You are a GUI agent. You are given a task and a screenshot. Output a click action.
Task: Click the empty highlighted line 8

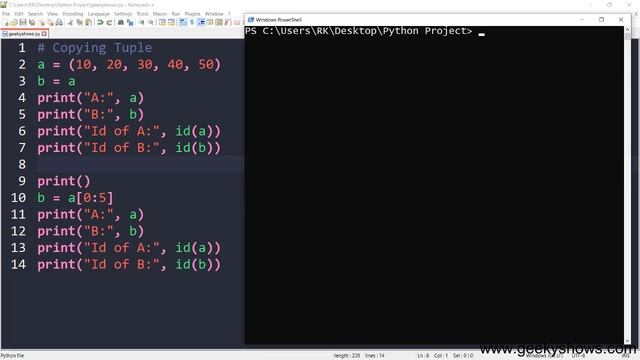tap(140, 164)
